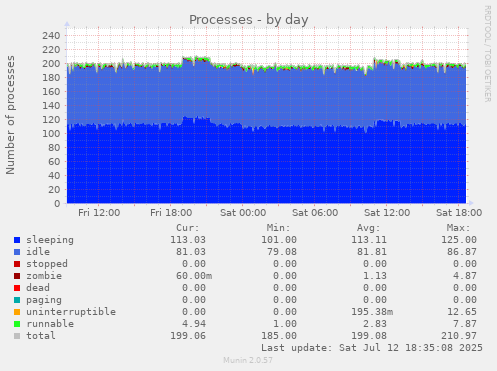
Task: Click zombie average value 1.13
Action: pyautogui.click(x=375, y=276)
